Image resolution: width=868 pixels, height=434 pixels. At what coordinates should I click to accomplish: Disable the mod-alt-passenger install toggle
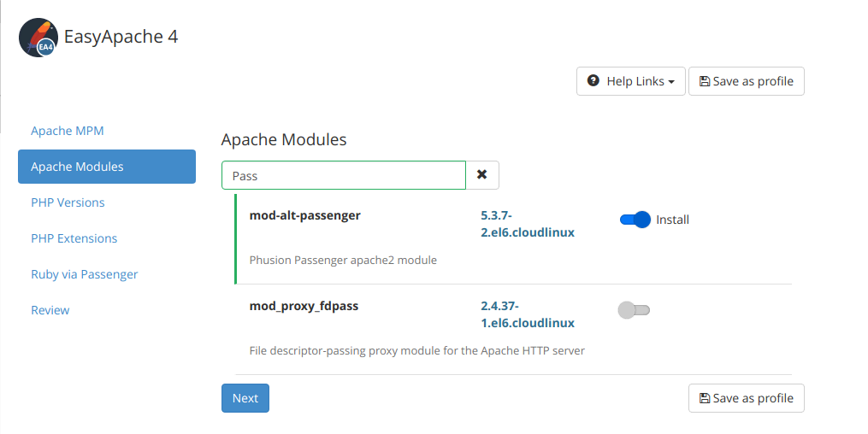click(x=635, y=220)
